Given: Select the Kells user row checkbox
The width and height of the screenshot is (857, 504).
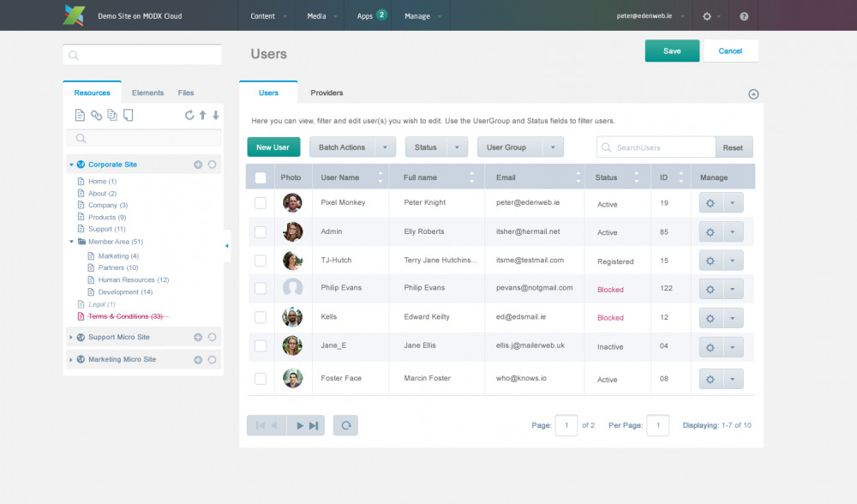Looking at the screenshot, I should point(261,317).
